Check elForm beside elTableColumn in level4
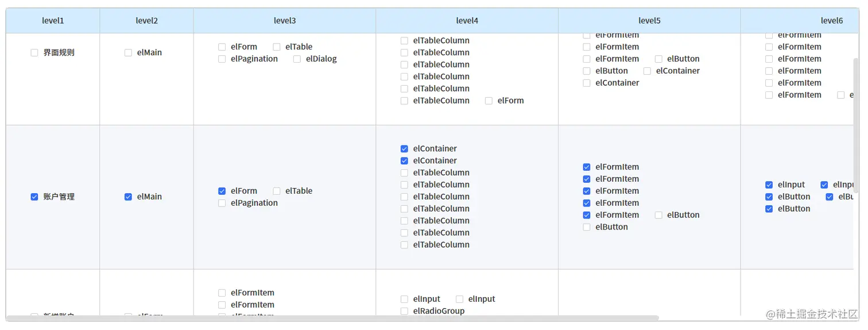 (x=489, y=101)
